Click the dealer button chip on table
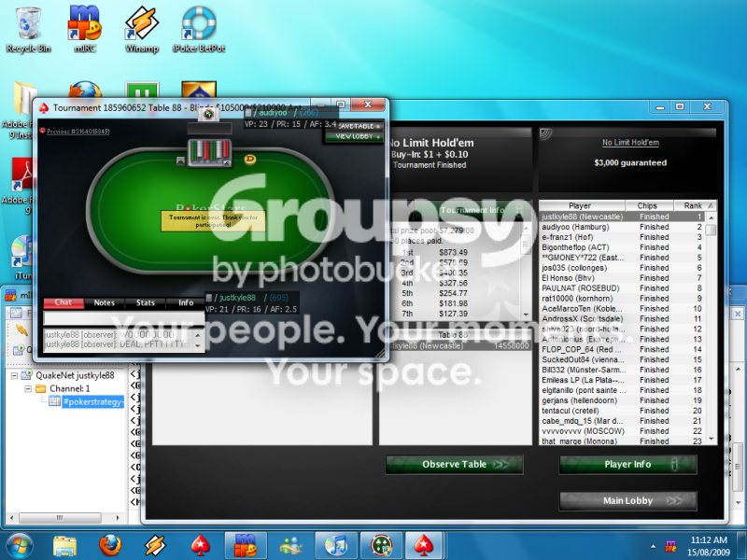The height and width of the screenshot is (560, 747). 249,159
